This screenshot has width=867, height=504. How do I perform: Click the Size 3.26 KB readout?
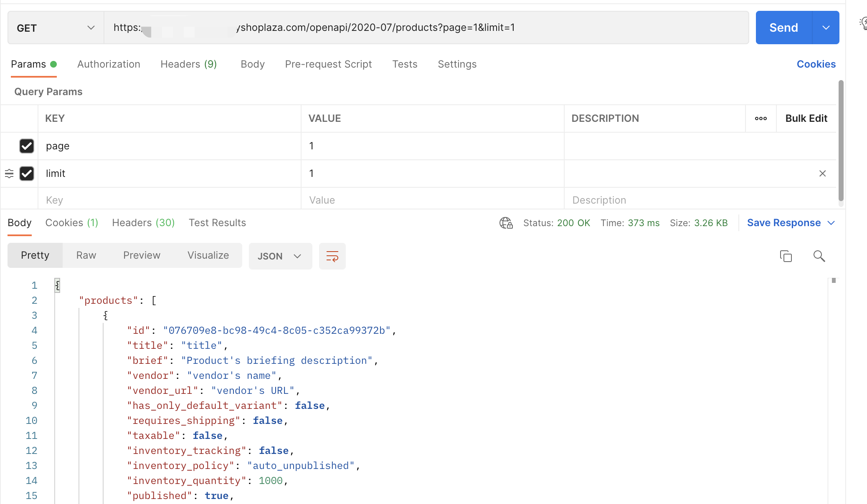(699, 223)
